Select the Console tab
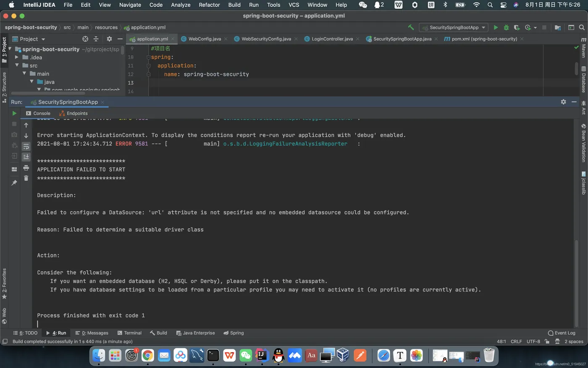The image size is (588, 368). (38, 113)
